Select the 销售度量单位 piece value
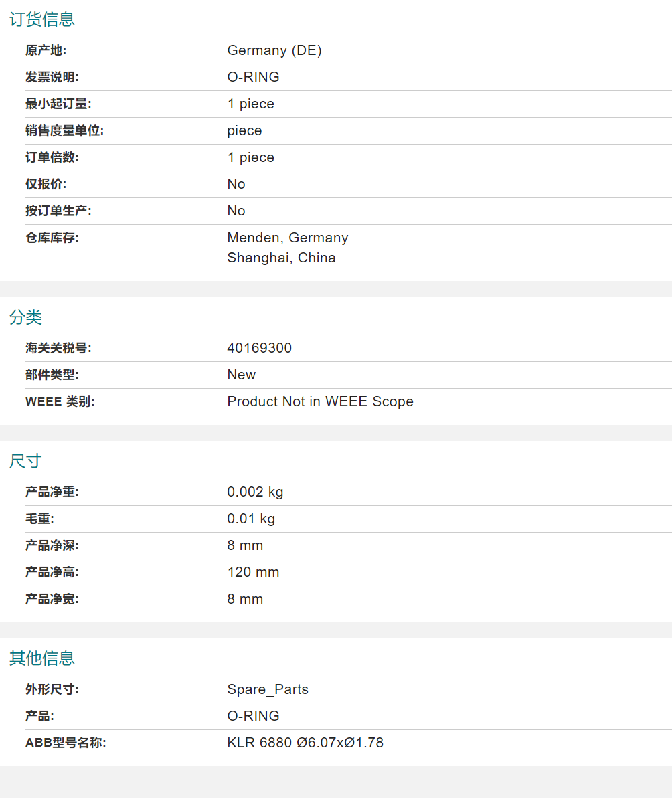Image resolution: width=672 pixels, height=805 pixels. [x=244, y=130]
